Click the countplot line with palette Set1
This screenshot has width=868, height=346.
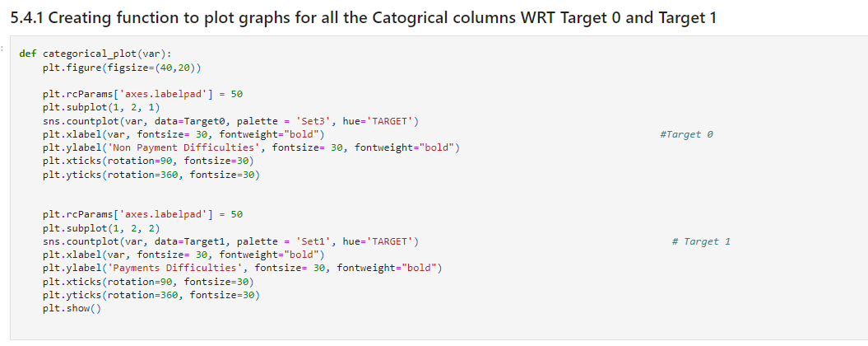click(230, 241)
